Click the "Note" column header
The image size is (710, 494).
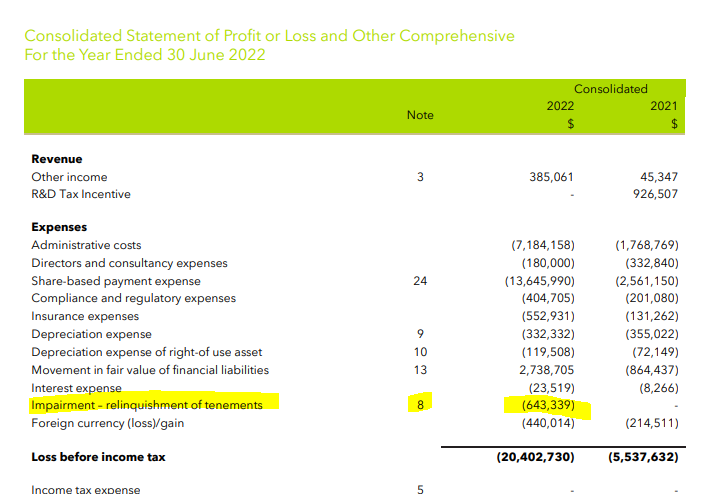pos(420,115)
